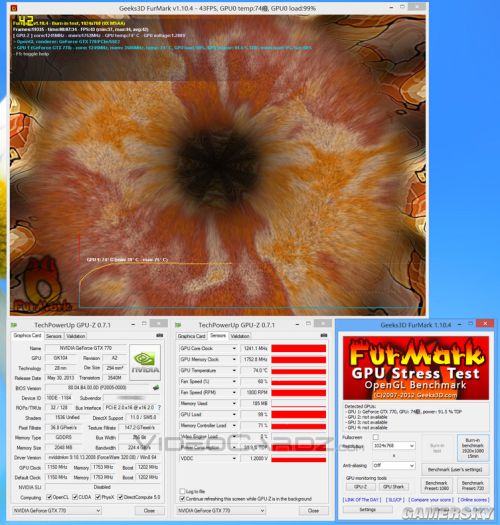
Task: Run Benchmark Preset:720
Action: click(x=473, y=485)
